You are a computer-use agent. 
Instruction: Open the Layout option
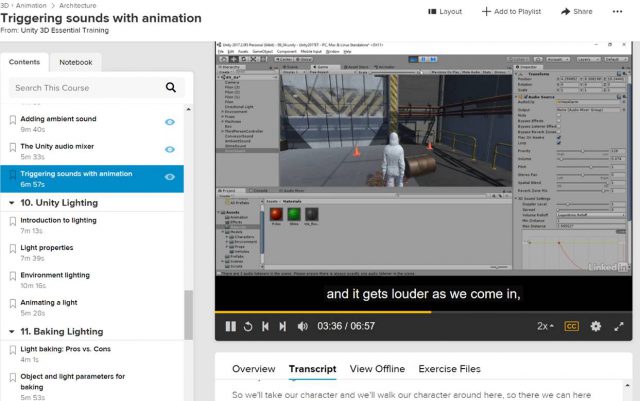coord(445,11)
